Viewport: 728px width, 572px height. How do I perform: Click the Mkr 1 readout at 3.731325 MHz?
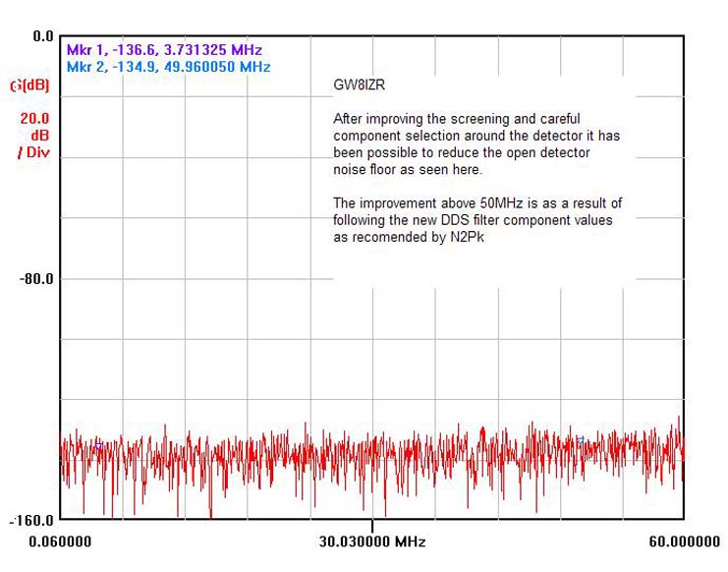tap(164, 49)
